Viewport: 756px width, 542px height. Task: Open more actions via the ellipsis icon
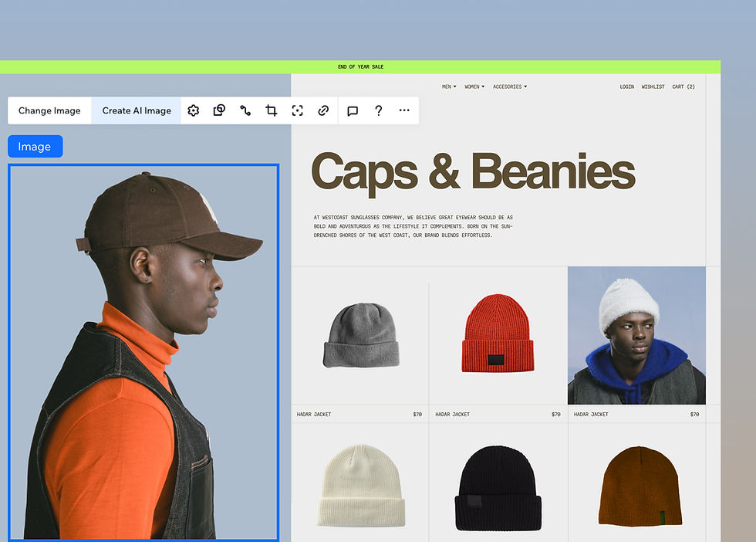[403, 110]
